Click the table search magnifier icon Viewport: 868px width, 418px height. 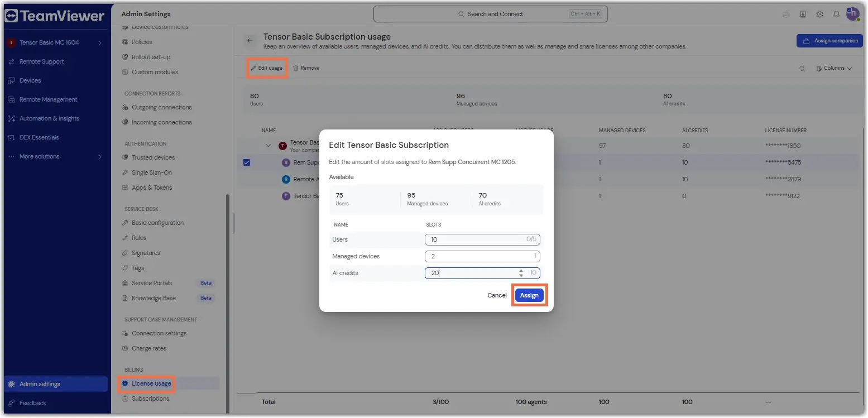[x=802, y=69]
